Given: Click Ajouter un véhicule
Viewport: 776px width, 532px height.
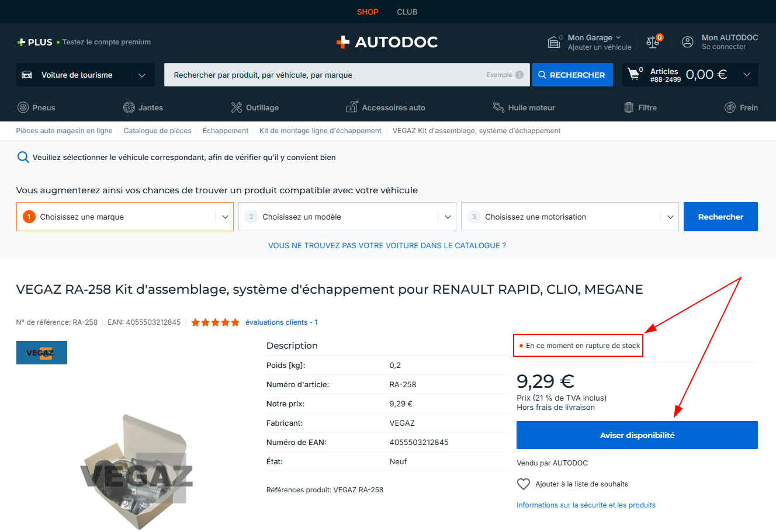Looking at the screenshot, I should click(x=600, y=47).
